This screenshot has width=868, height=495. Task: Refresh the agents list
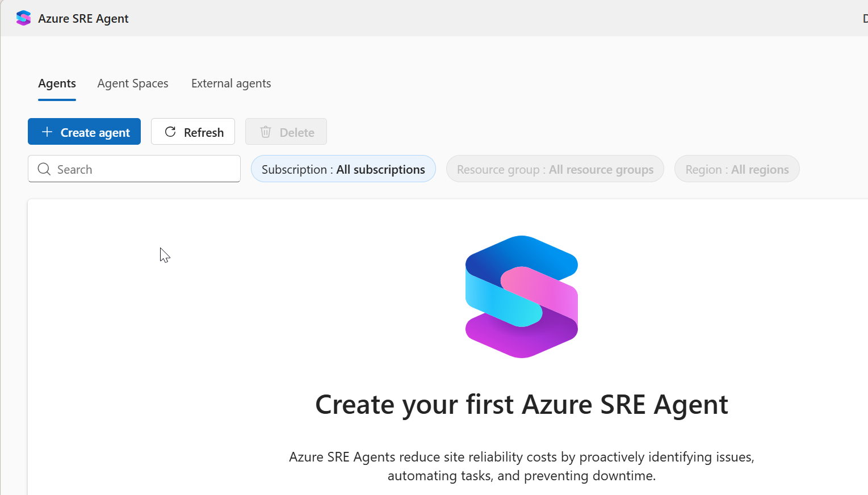[x=193, y=132]
